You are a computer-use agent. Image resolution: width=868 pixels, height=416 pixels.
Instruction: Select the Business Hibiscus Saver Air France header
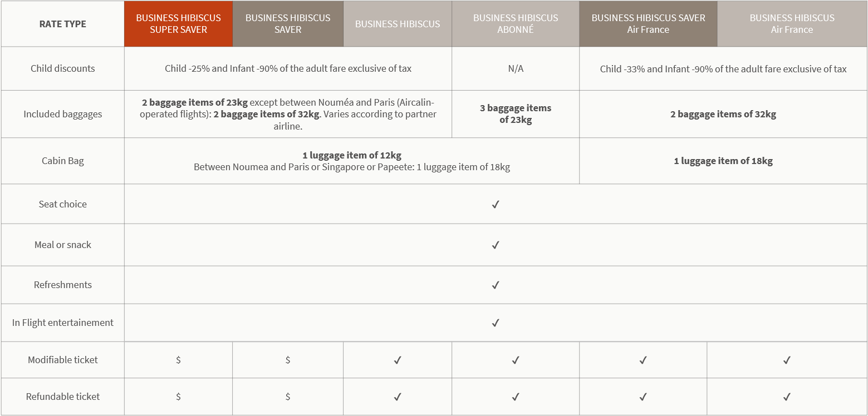648,24
